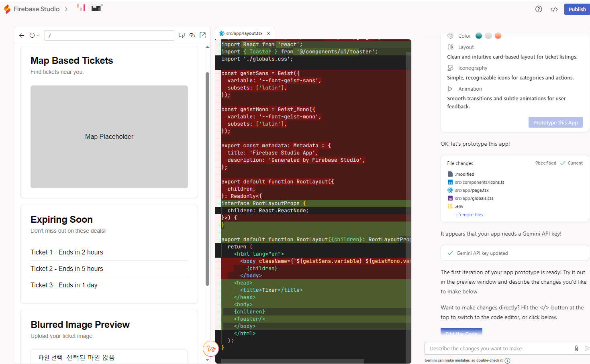Click the Color palette icon
Image resolution: width=590 pixels, height=364 pixels.
click(450, 36)
